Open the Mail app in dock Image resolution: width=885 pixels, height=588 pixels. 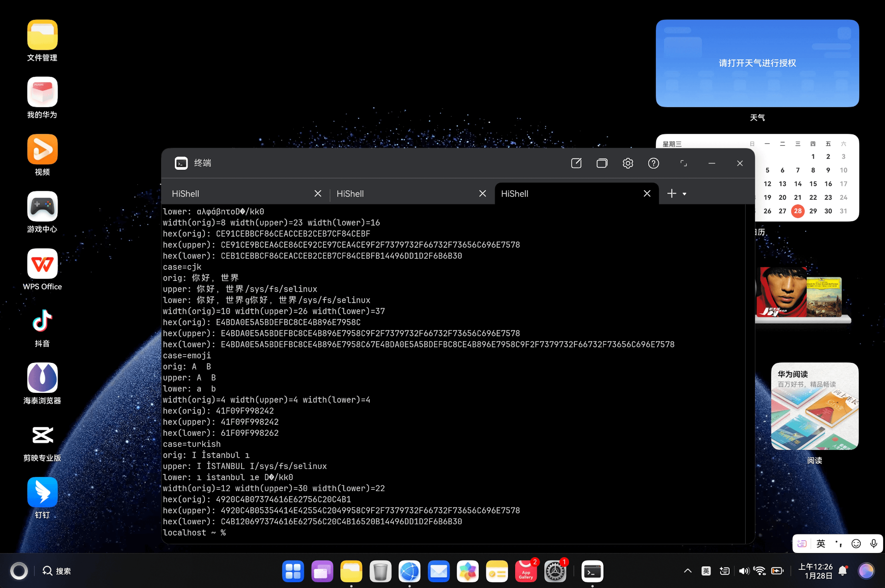click(x=439, y=571)
